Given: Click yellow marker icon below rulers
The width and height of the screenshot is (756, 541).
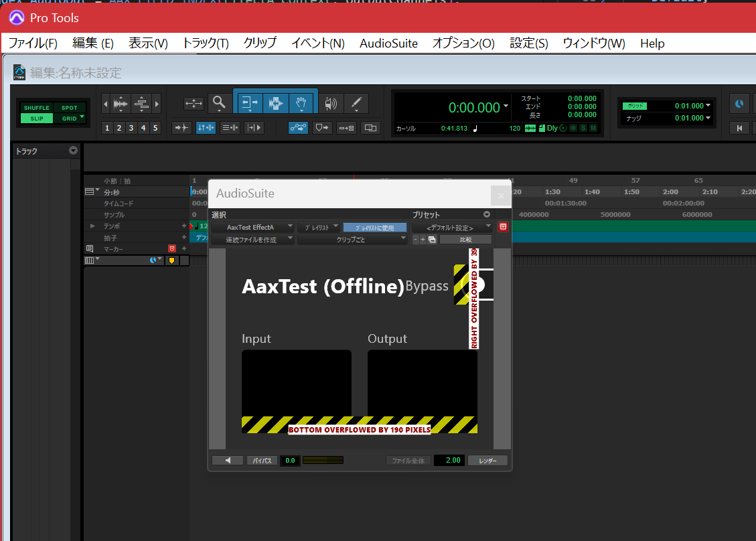Looking at the screenshot, I should [x=171, y=260].
